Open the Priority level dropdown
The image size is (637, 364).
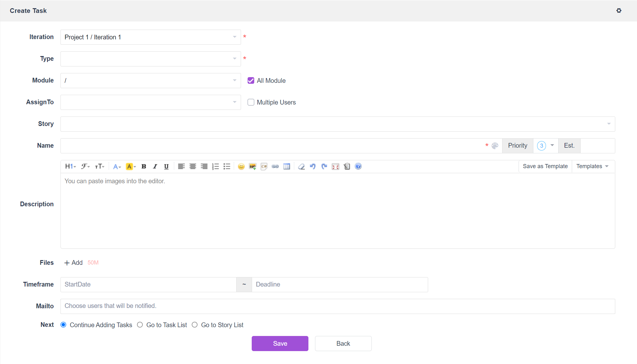pos(546,146)
